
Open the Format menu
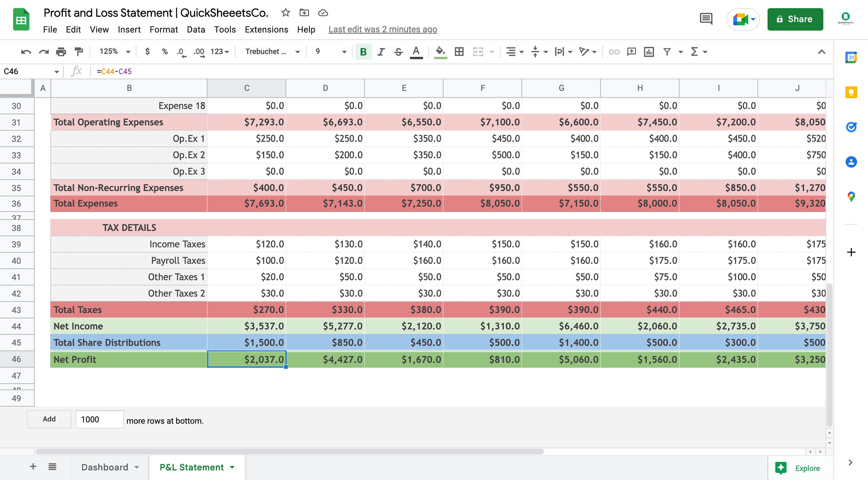(163, 30)
